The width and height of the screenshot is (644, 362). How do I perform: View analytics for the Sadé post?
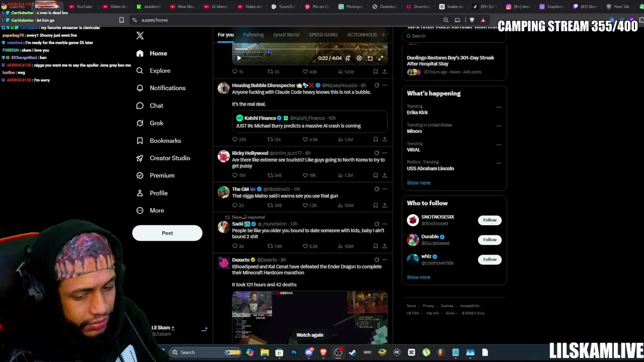tap(346, 246)
